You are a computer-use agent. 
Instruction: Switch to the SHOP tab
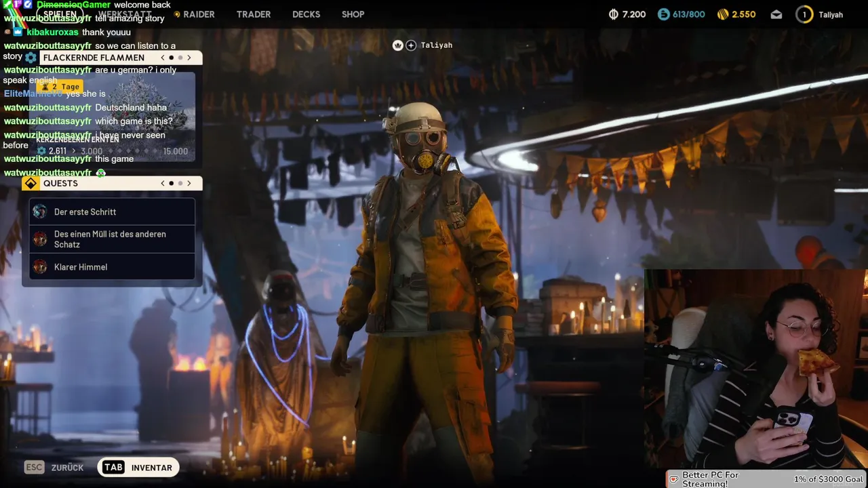click(353, 14)
